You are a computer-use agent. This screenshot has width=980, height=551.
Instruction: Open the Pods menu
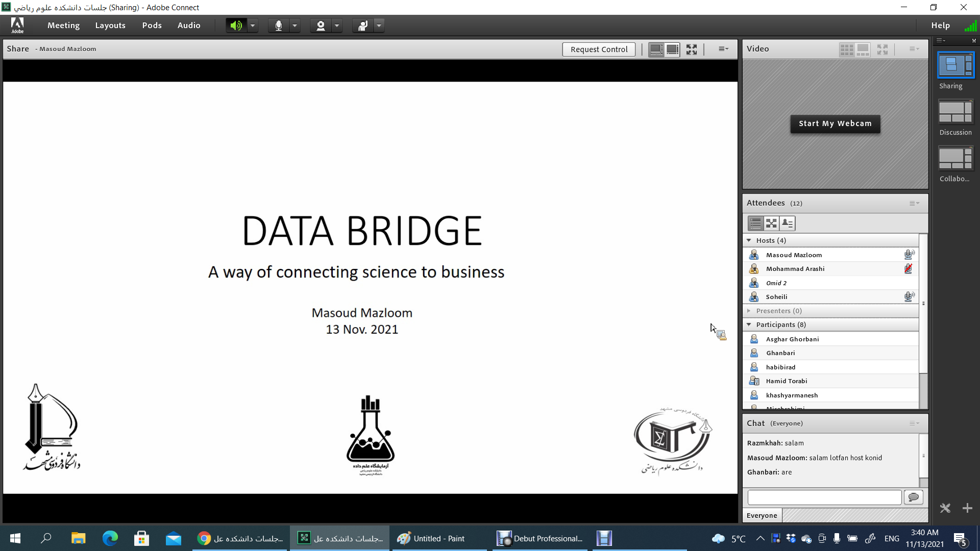(152, 26)
